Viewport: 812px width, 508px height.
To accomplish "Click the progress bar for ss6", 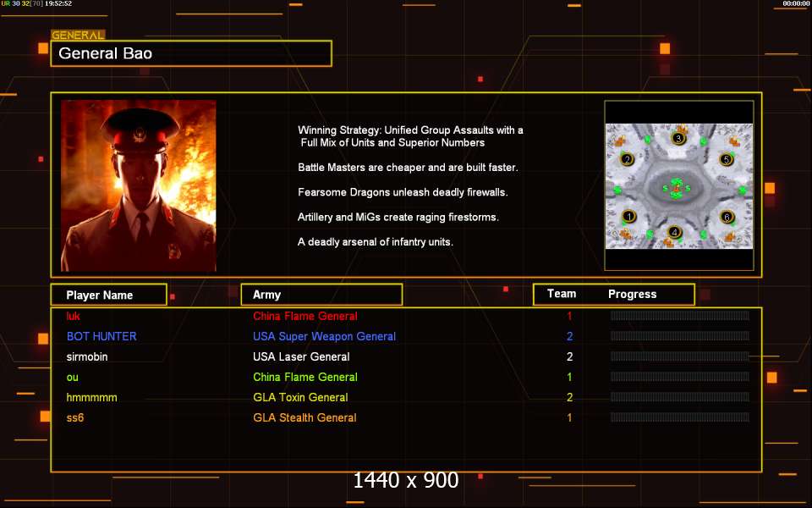I will click(x=679, y=417).
